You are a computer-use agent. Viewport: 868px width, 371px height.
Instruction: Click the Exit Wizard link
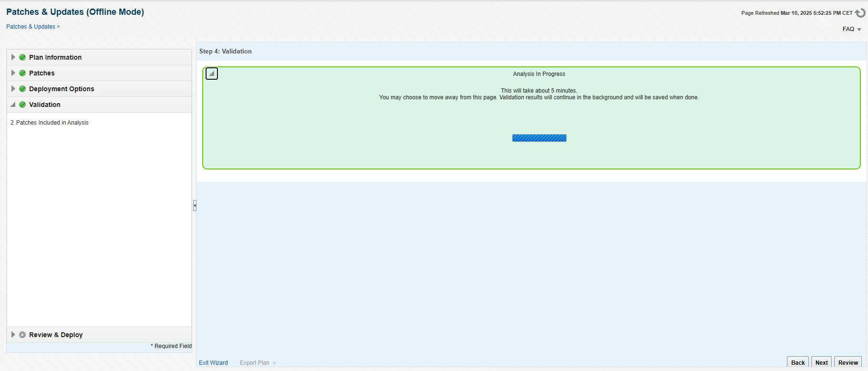[x=213, y=363]
